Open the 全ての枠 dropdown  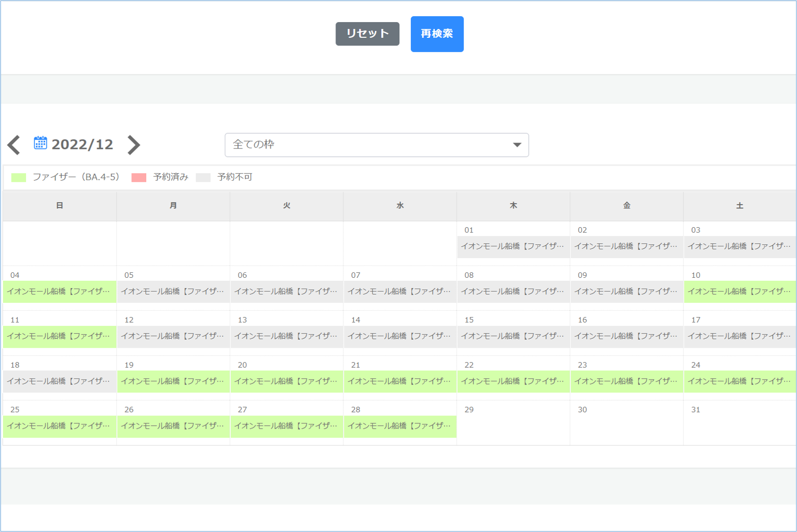point(377,145)
